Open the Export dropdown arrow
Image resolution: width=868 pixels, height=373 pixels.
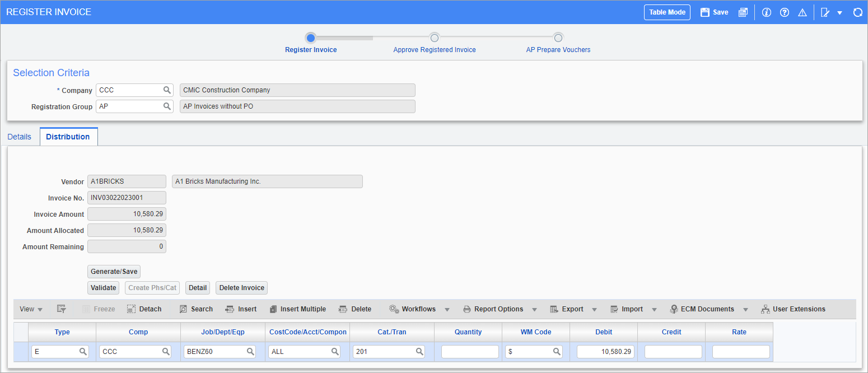coord(595,309)
